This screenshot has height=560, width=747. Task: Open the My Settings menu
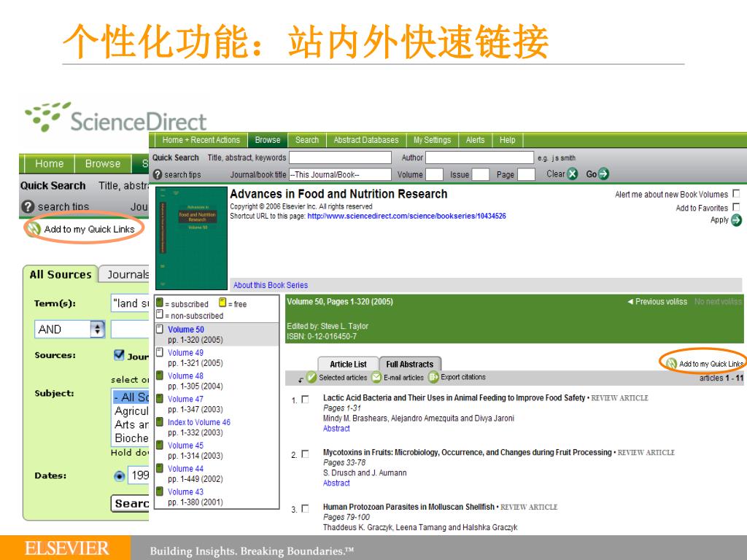[432, 140]
